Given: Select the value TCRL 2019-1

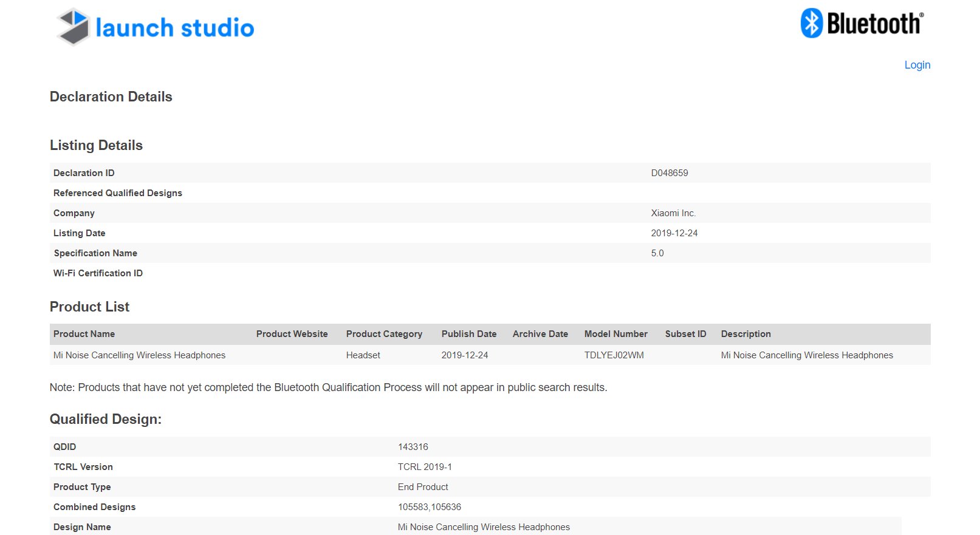Looking at the screenshot, I should 425,467.
